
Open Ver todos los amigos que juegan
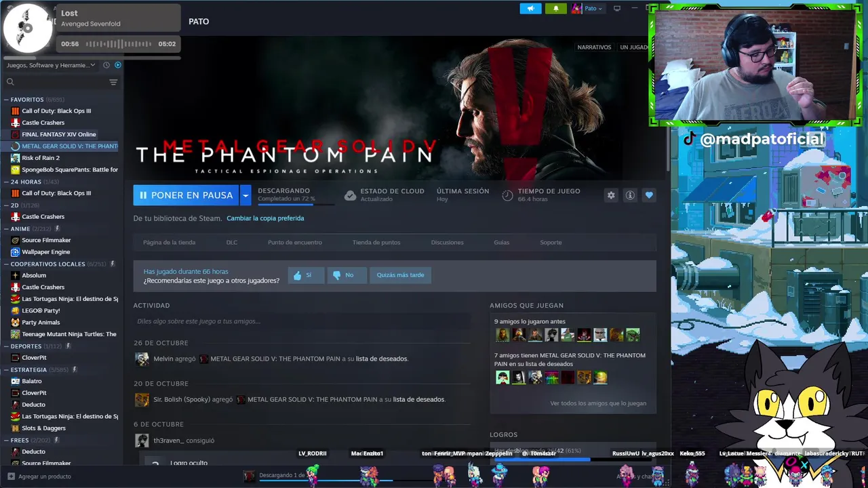coord(598,403)
